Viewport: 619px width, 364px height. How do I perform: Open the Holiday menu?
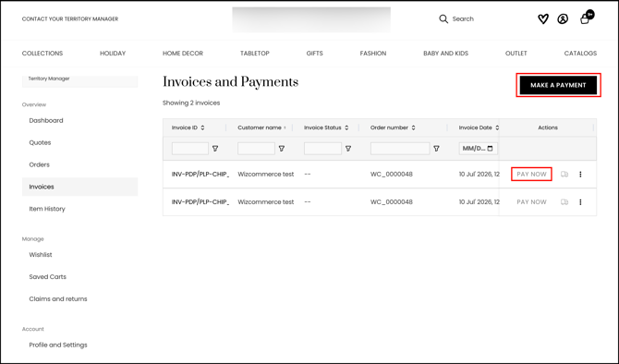tap(113, 54)
